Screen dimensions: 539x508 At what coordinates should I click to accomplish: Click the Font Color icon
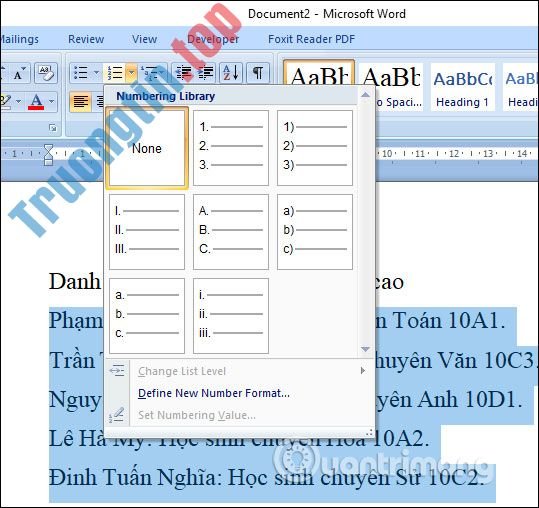[36, 101]
